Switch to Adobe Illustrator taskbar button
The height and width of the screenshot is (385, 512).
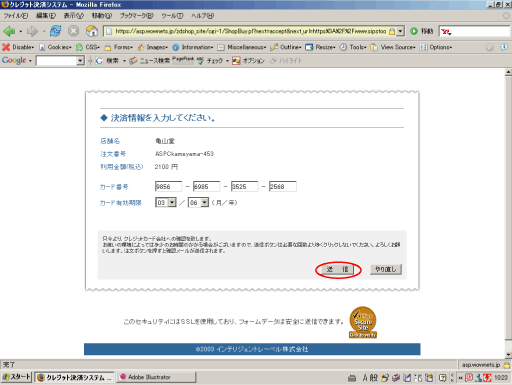tap(156, 377)
